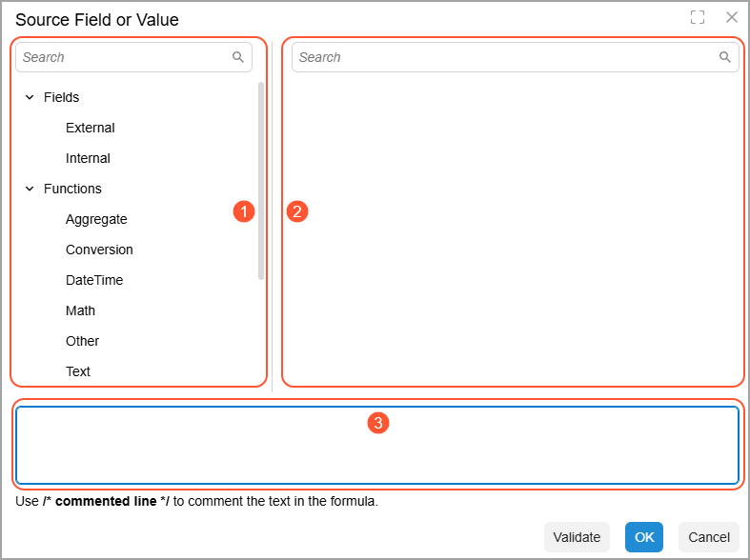Click the left tree panel vertical scrollbar
The height and width of the screenshot is (560, 750).
(x=261, y=181)
